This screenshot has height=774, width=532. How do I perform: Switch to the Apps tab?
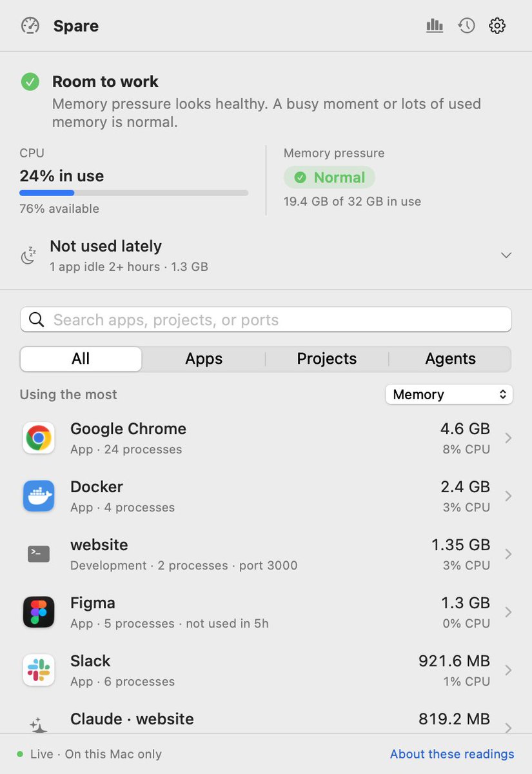point(204,359)
